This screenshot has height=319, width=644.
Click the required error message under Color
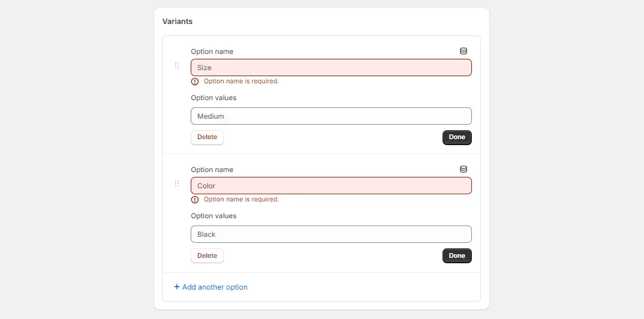tap(242, 200)
